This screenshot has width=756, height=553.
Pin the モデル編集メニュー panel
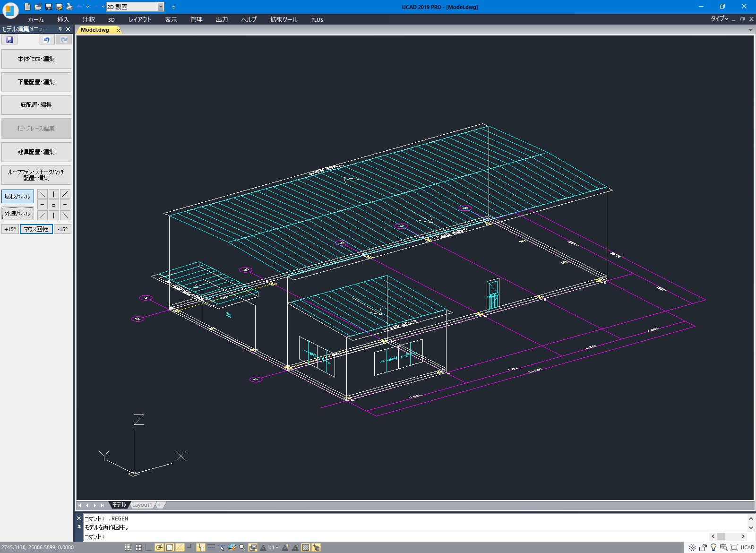pyautogui.click(x=60, y=29)
